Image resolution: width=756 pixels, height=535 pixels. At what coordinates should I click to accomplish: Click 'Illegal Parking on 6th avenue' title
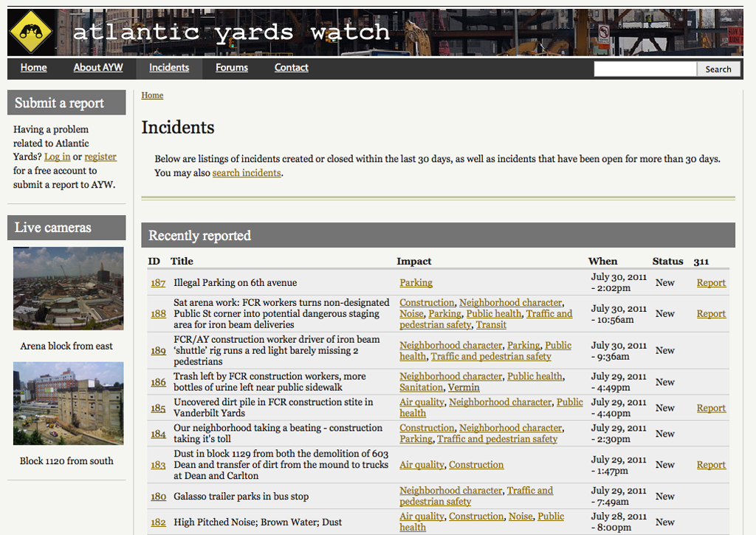pyautogui.click(x=236, y=283)
